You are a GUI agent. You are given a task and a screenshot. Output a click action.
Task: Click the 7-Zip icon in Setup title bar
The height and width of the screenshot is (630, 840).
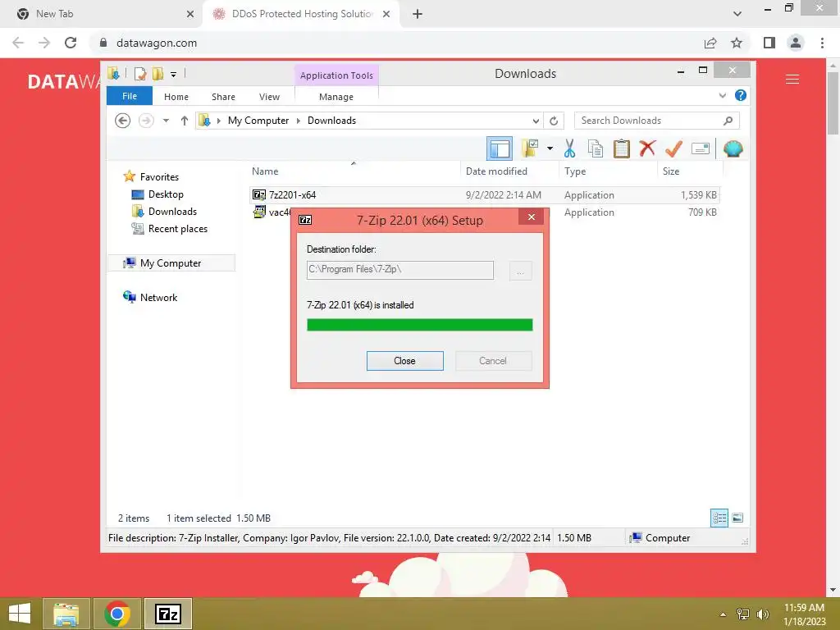coord(305,220)
